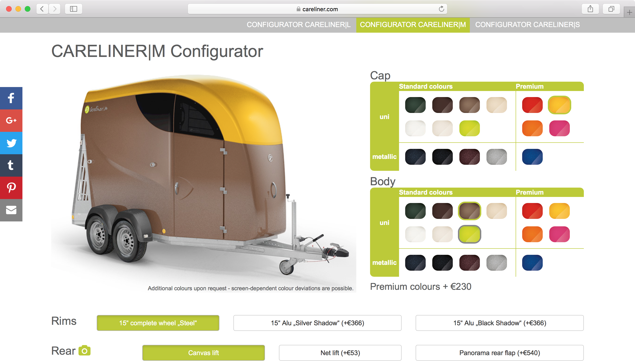Image resolution: width=635 pixels, height=364 pixels.
Task: Open Configurator Careliner|S tab
Action: 527,25
